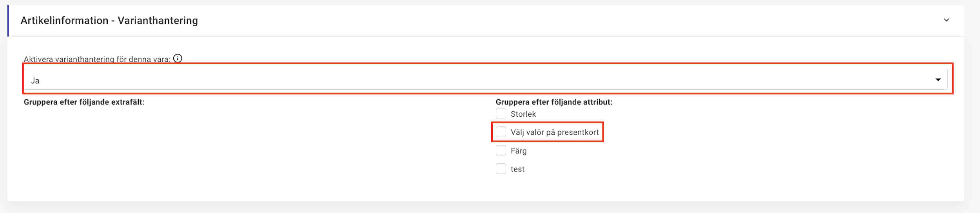
Task: Click the test label text
Action: (517, 169)
